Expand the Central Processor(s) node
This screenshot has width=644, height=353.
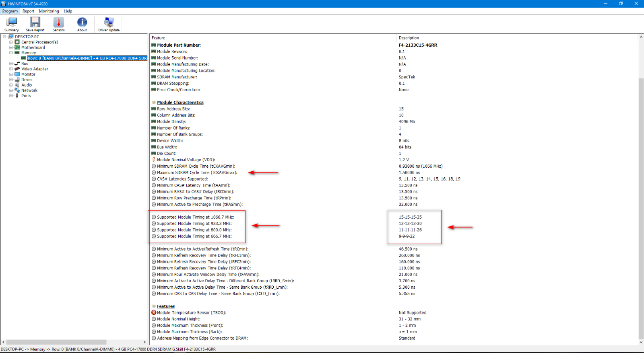[11, 42]
